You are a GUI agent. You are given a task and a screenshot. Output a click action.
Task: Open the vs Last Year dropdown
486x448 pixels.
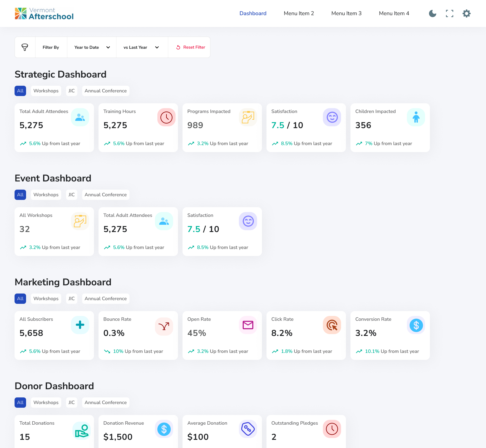[x=142, y=47]
